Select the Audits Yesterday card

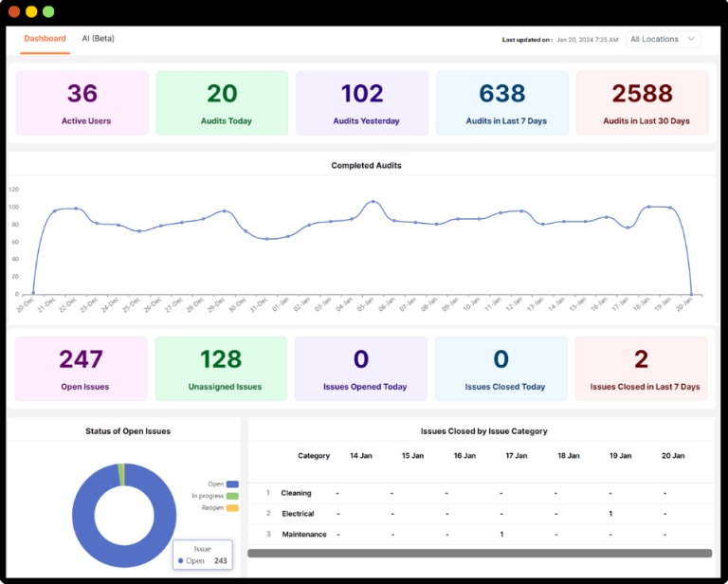click(362, 103)
